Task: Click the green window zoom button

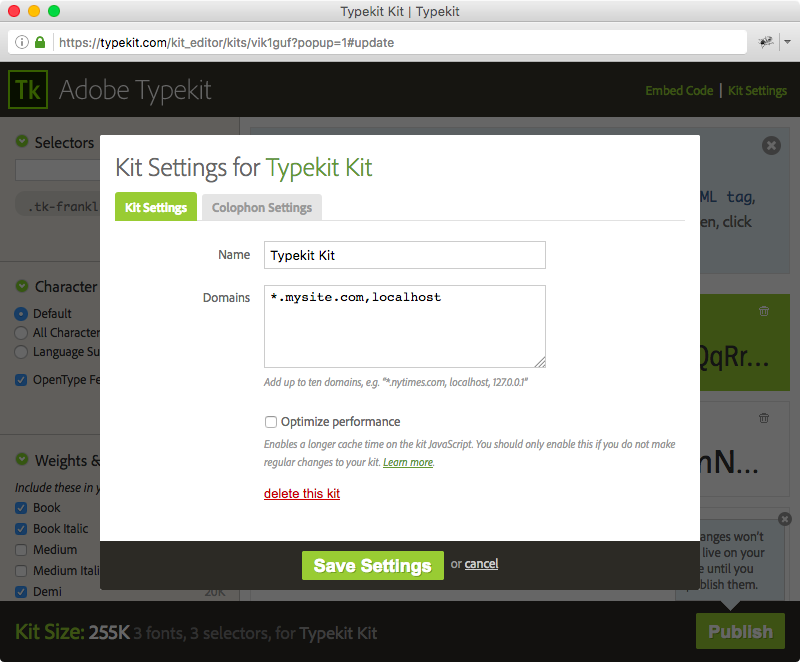Action: click(x=54, y=11)
